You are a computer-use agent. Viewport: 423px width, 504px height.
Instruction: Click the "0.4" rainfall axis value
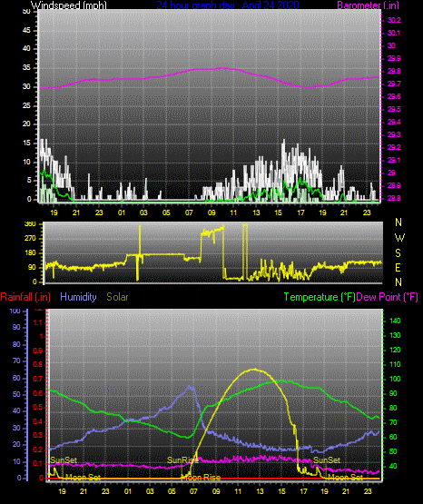[38, 421]
